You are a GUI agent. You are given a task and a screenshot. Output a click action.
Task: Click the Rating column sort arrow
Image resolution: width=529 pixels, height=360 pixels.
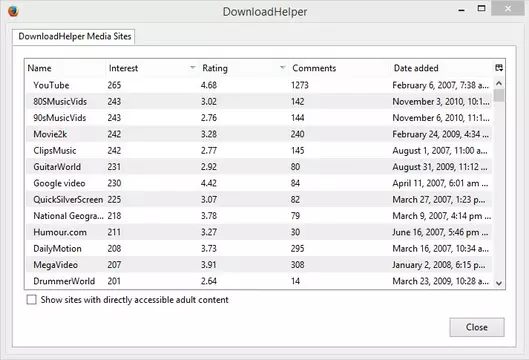283,68
